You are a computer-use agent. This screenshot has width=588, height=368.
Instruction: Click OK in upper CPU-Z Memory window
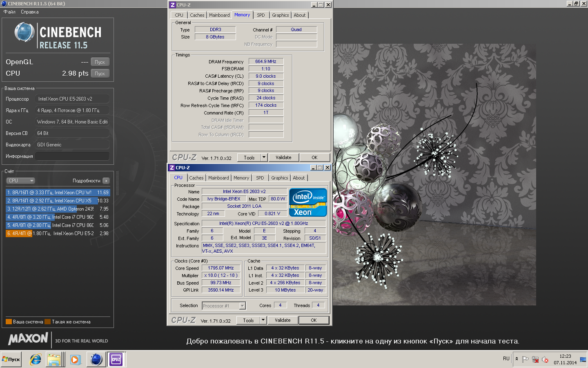point(314,158)
